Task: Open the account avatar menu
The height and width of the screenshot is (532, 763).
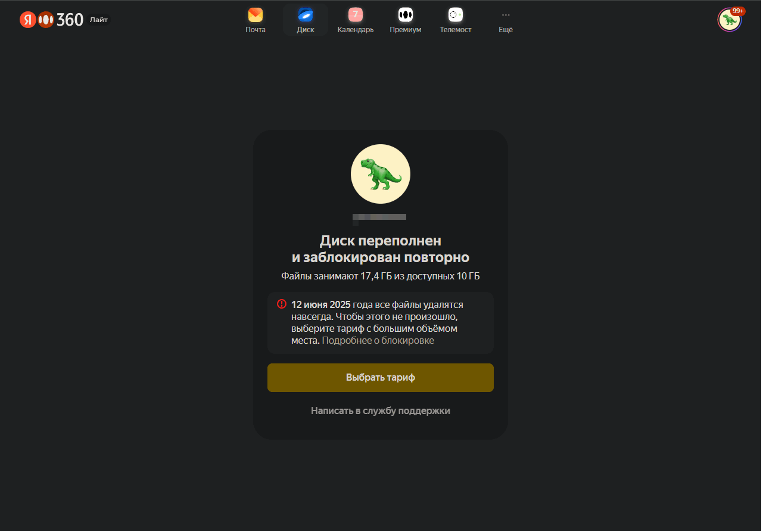Action: [729, 20]
